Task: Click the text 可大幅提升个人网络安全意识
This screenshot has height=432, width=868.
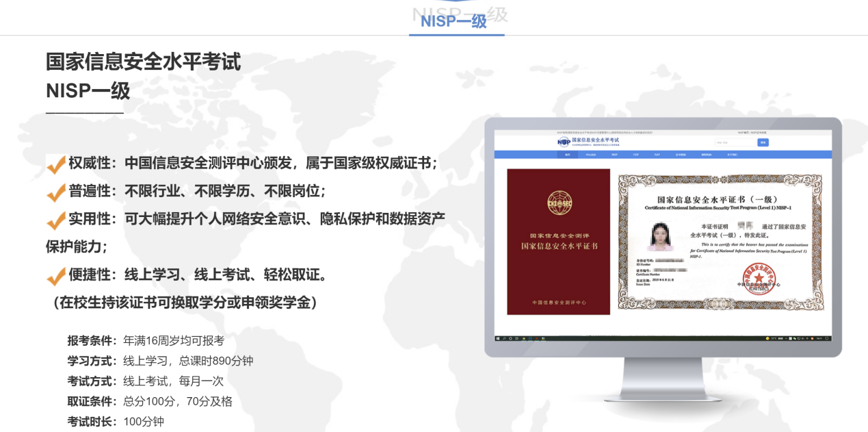Action: click(215, 220)
